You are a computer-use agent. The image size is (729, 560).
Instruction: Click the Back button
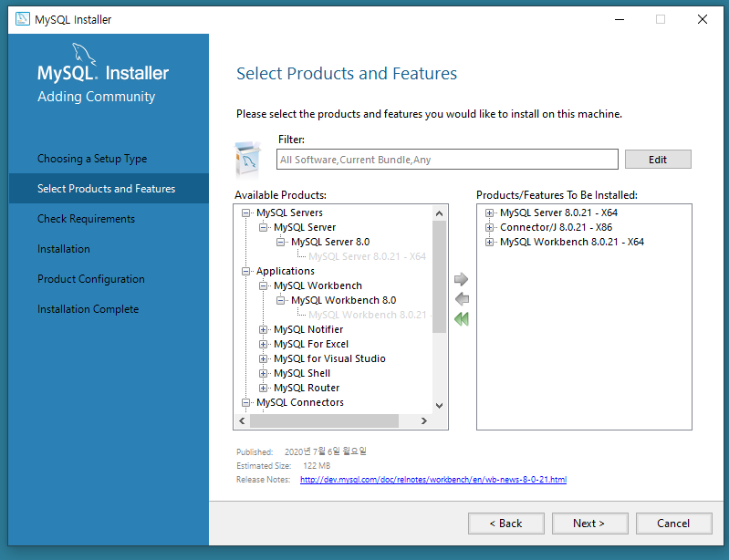(x=505, y=524)
